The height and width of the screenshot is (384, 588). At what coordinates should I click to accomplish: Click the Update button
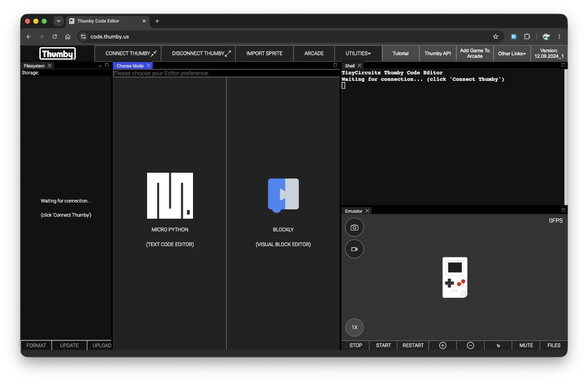(69, 345)
